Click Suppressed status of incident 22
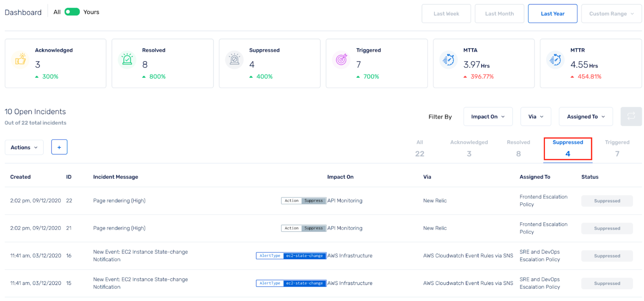Screen dimensions: 644x301 click(x=607, y=201)
